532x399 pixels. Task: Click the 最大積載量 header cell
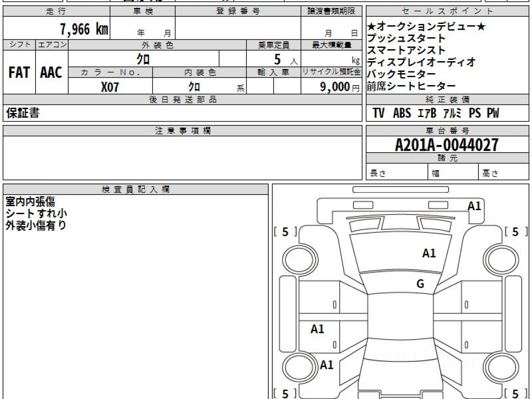click(331, 45)
